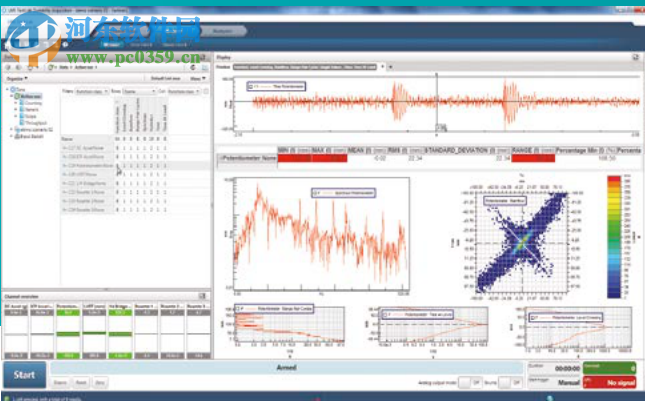Viewport: 645px width, 403px height.
Task: Click the green active run icon
Action: [x=17, y=96]
